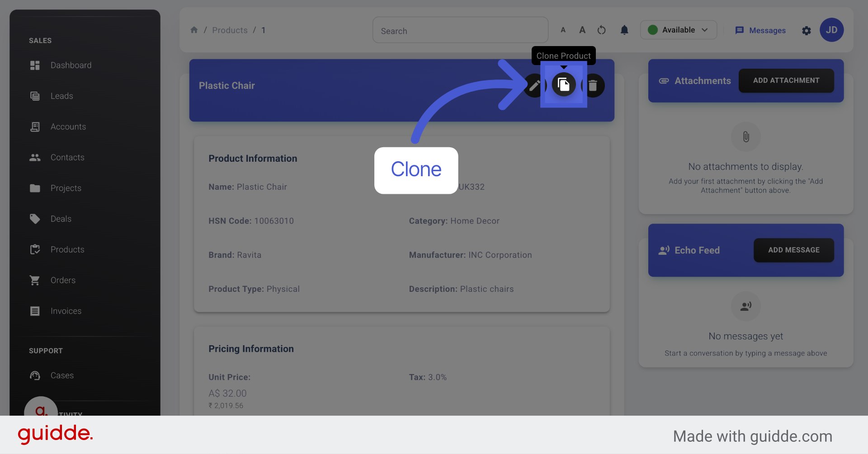The height and width of the screenshot is (454, 868).
Task: Click the smaller font size toggle
Action: pos(563,29)
